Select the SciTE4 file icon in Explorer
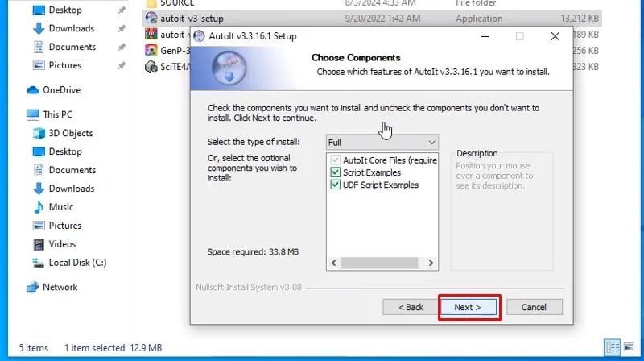The width and height of the screenshot is (644, 361). pyautogui.click(x=151, y=66)
